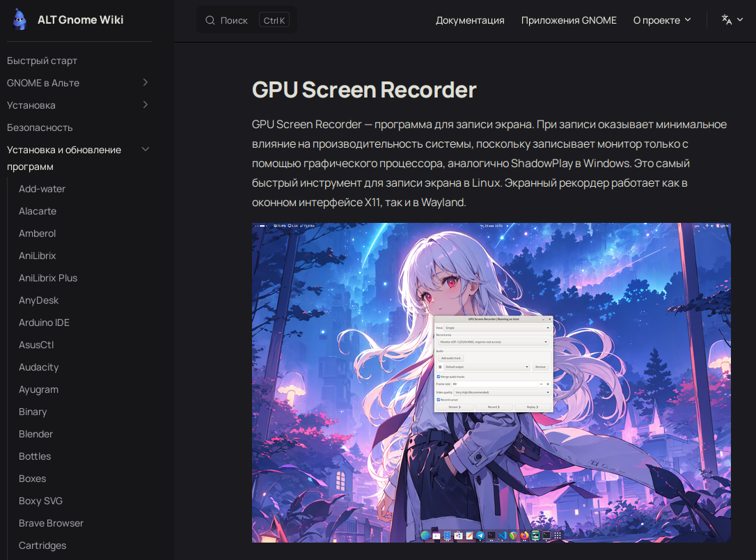Open the Default output audio dropdown
The width and height of the screenshot is (756, 560).
coord(487,367)
